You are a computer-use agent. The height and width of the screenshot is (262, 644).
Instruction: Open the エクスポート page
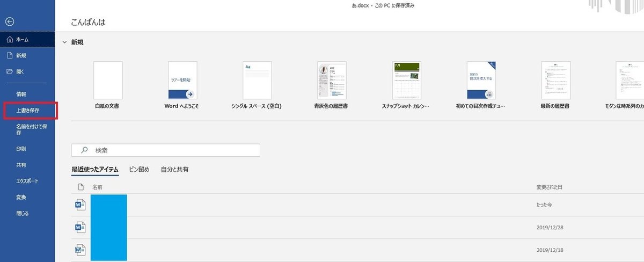tap(27, 181)
